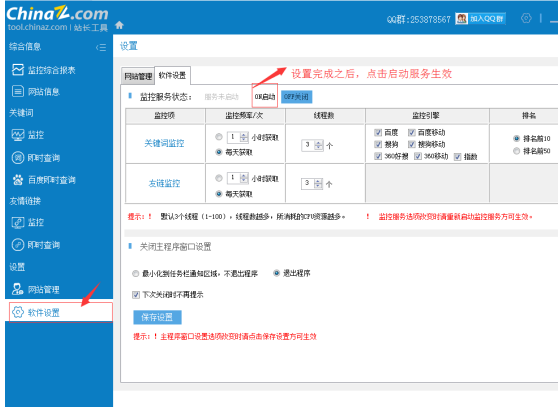The width and height of the screenshot is (558, 408).
Task: Click the 监控引擎 column header
Action: pos(426,116)
